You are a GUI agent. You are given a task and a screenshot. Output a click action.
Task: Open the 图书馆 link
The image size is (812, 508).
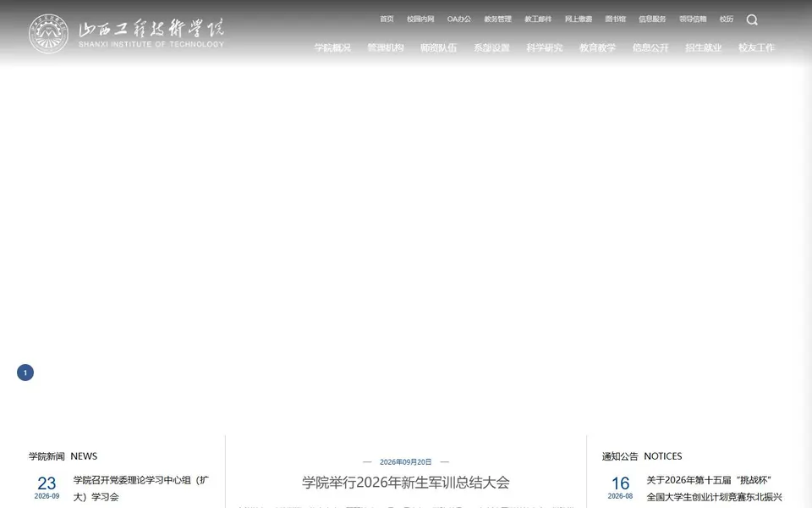coord(616,19)
